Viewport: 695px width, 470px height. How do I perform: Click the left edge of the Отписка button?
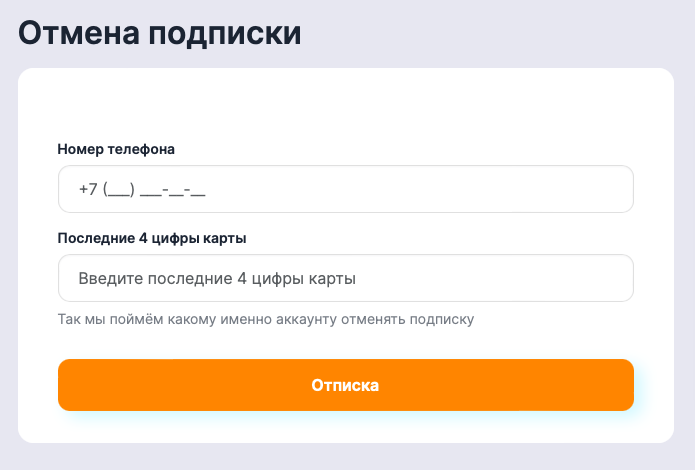pos(75,385)
